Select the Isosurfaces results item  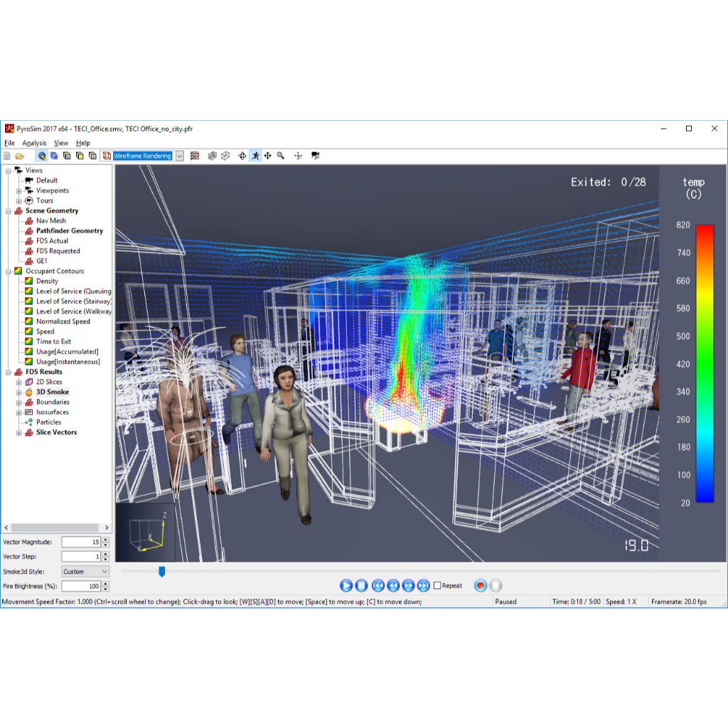pos(53,412)
